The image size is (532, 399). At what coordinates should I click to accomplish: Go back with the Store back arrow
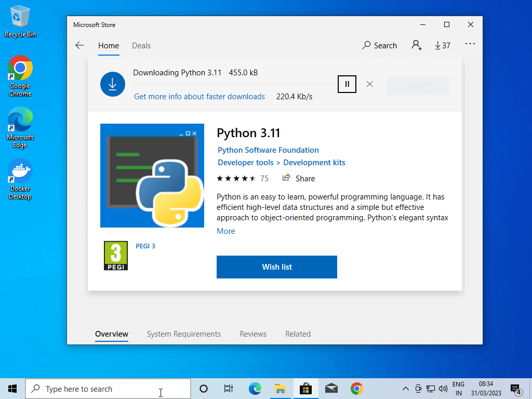[79, 46]
